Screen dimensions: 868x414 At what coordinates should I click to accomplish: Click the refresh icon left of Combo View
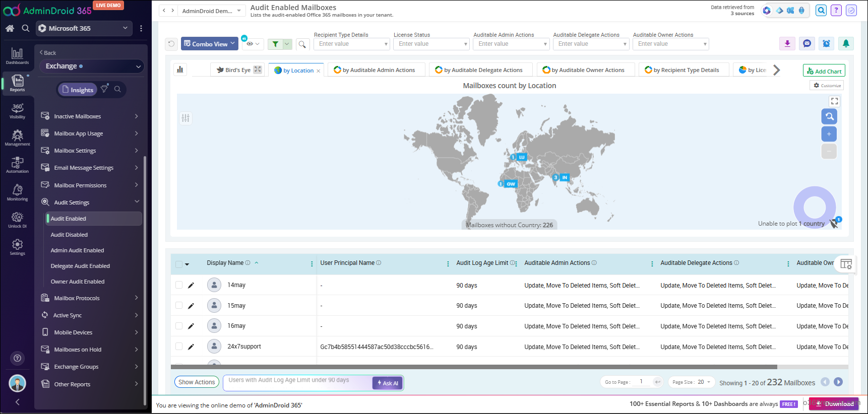coord(171,44)
